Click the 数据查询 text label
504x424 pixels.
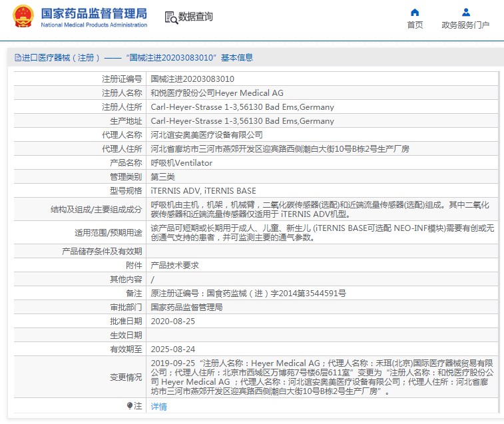click(x=196, y=17)
